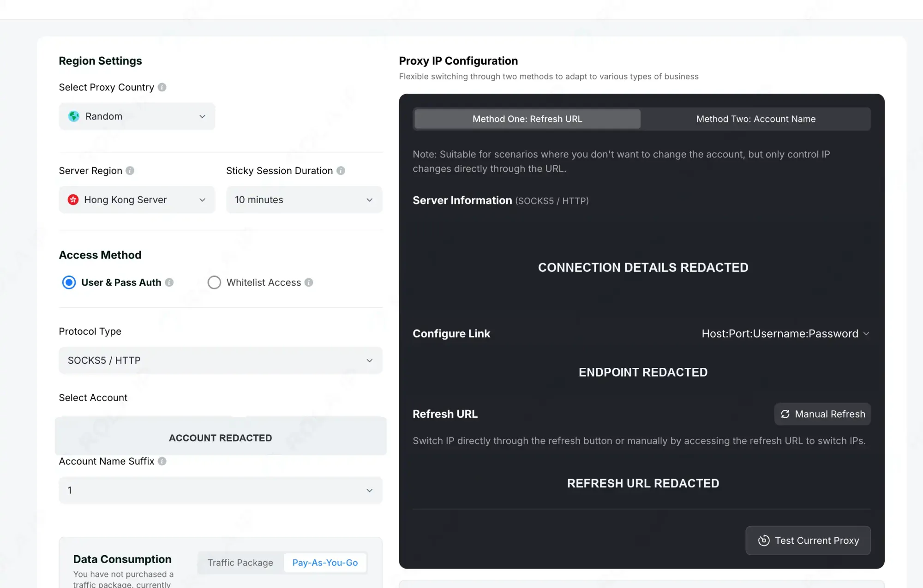The image size is (923, 588).
Task: Open the 10 minutes session duration dropdown
Action: [x=304, y=200]
